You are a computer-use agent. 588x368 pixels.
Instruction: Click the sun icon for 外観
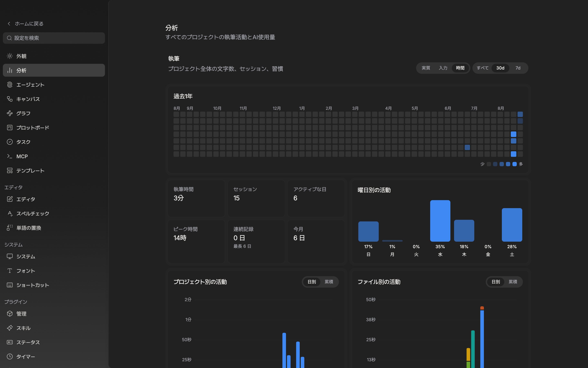click(x=10, y=56)
